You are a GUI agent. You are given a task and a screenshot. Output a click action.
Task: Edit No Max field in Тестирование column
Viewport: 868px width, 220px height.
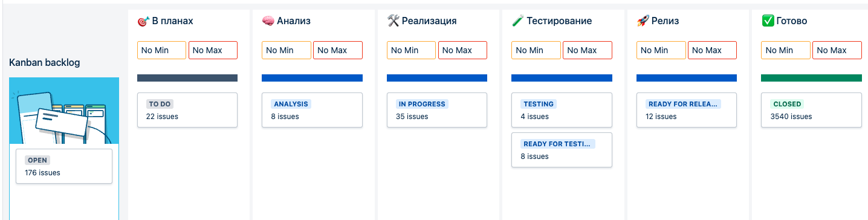pos(588,50)
